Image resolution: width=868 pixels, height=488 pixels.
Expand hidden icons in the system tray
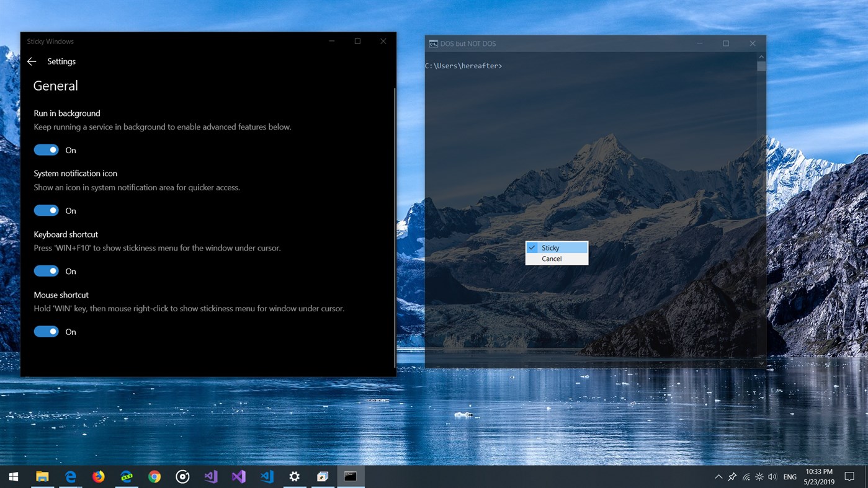point(718,476)
